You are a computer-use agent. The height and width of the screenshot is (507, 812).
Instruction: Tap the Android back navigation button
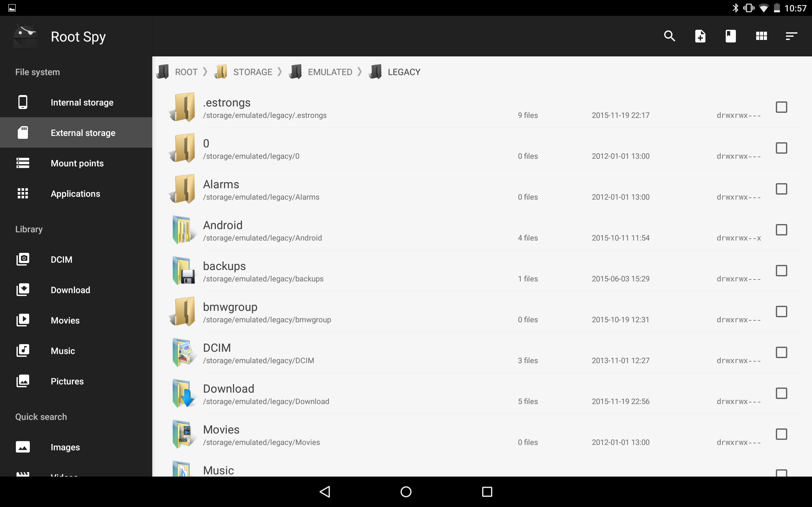(x=325, y=491)
